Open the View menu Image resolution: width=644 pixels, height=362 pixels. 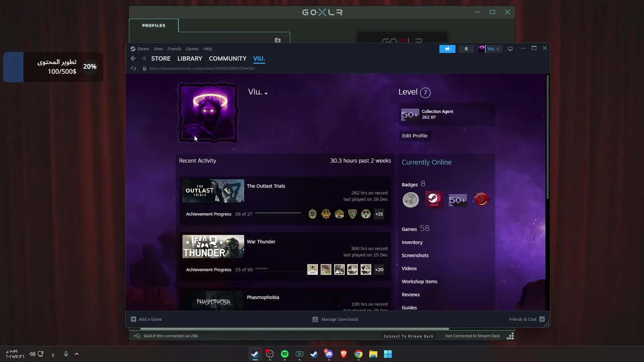158,49
